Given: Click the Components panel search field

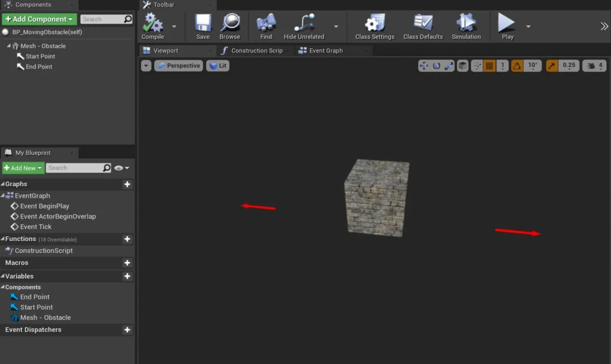Looking at the screenshot, I should 101,19.
